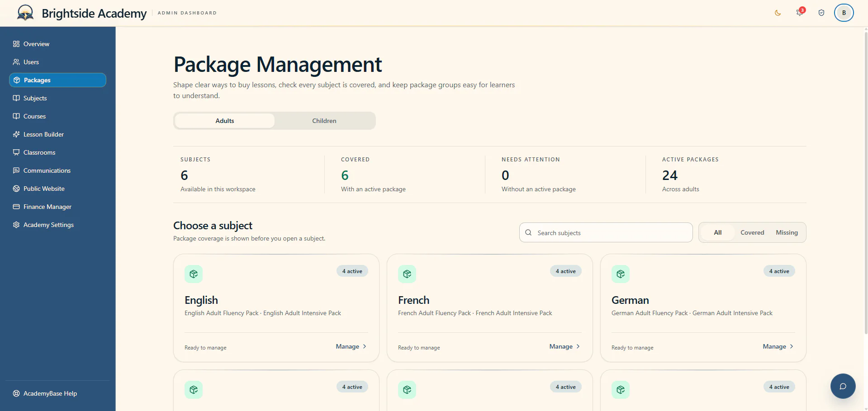
Task: Select the Missing filter
Action: [787, 232]
